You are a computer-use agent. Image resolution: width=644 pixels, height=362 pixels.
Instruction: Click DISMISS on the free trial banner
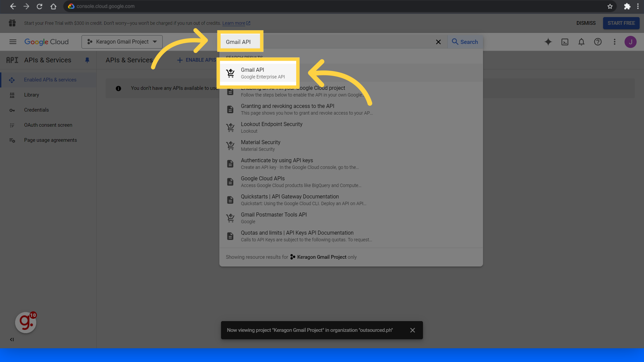(586, 23)
